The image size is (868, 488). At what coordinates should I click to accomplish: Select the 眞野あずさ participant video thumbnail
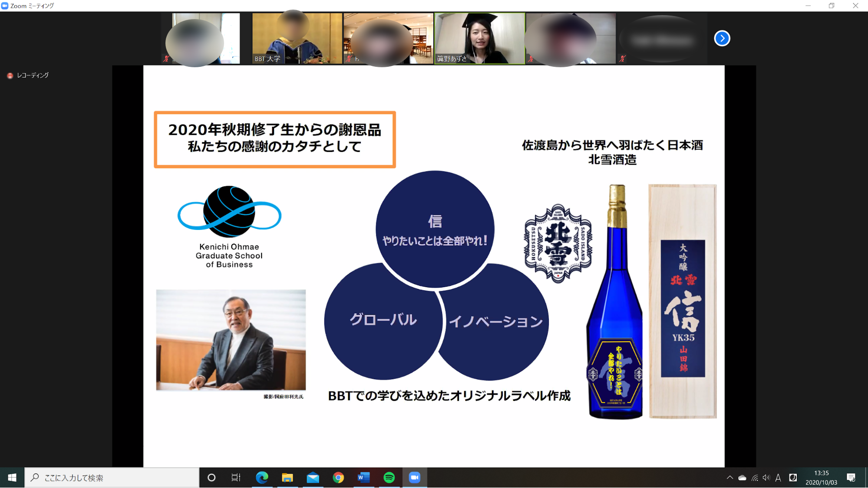click(x=480, y=38)
